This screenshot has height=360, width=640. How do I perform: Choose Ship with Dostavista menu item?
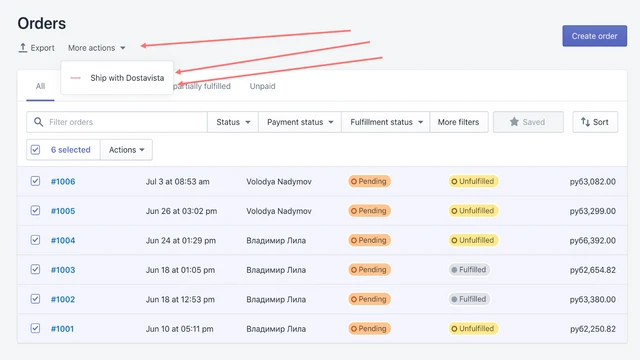pyautogui.click(x=117, y=78)
